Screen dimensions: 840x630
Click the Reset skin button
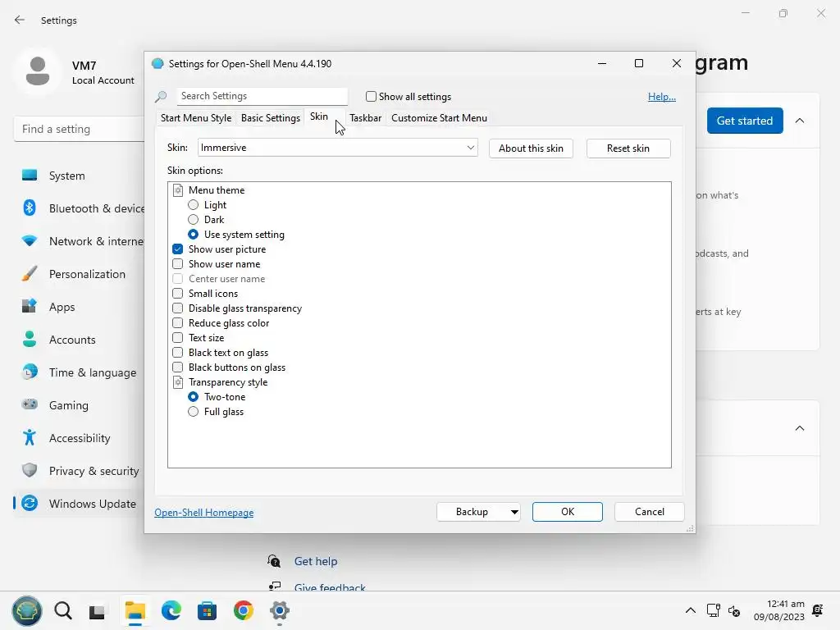(628, 148)
